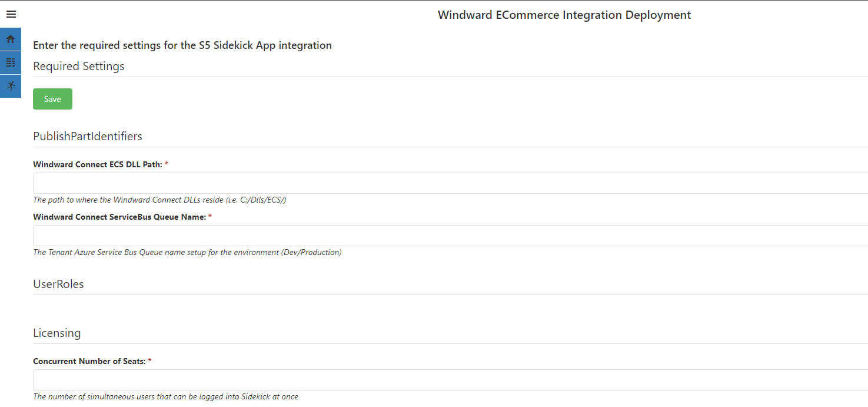Click the running figure sidebar icon
The height and width of the screenshot is (407, 868).
click(x=11, y=86)
